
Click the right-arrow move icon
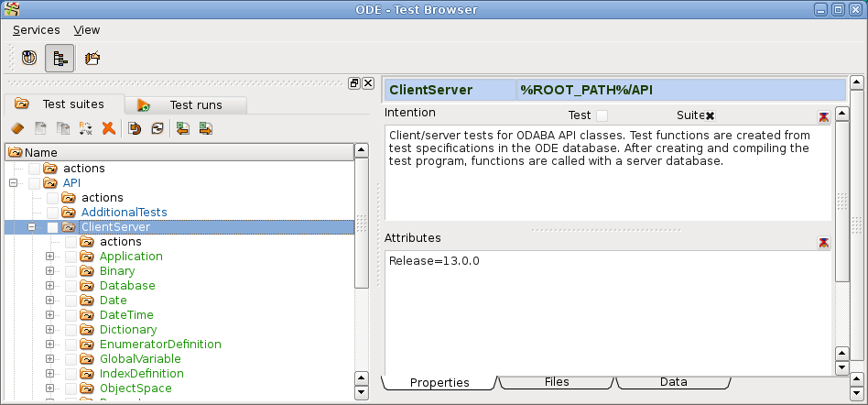205,129
